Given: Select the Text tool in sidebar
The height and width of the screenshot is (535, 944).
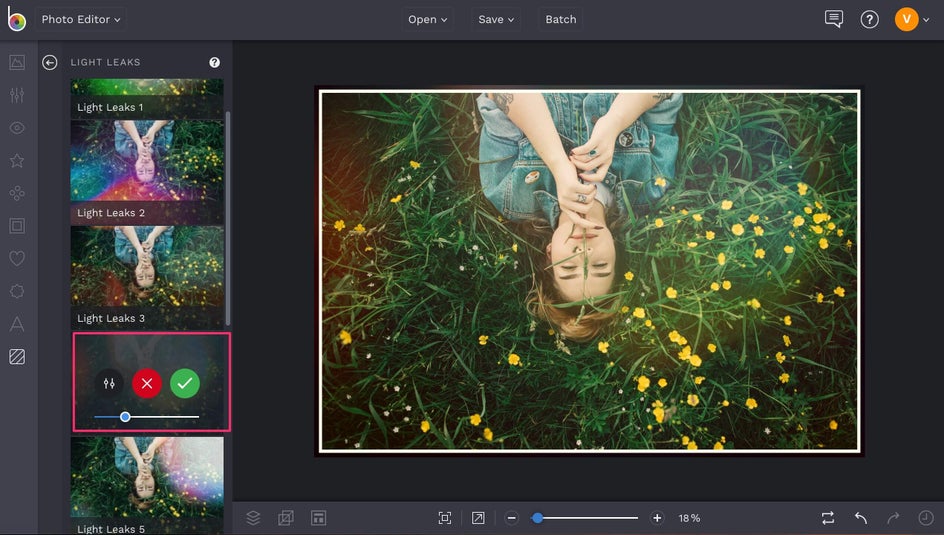Looking at the screenshot, I should click(17, 324).
